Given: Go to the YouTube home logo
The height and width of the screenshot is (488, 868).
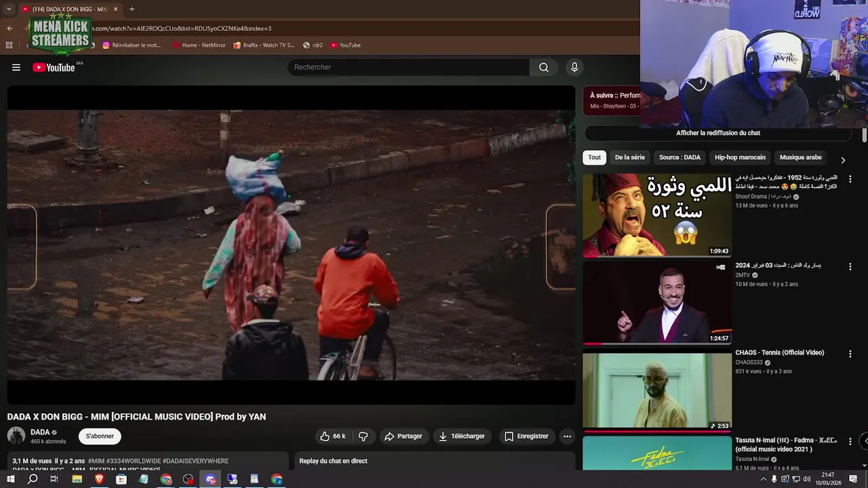Looking at the screenshot, I should [54, 67].
